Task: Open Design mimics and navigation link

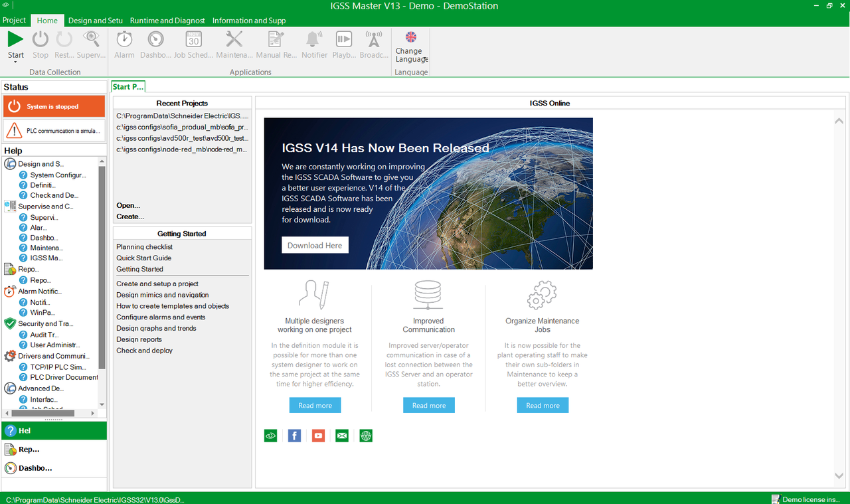Action: point(163,295)
